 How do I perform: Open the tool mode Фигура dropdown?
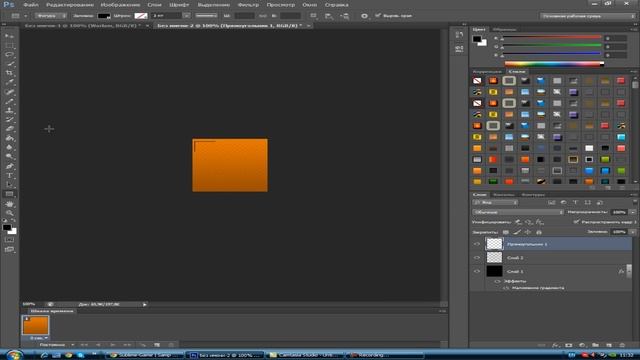51,16
